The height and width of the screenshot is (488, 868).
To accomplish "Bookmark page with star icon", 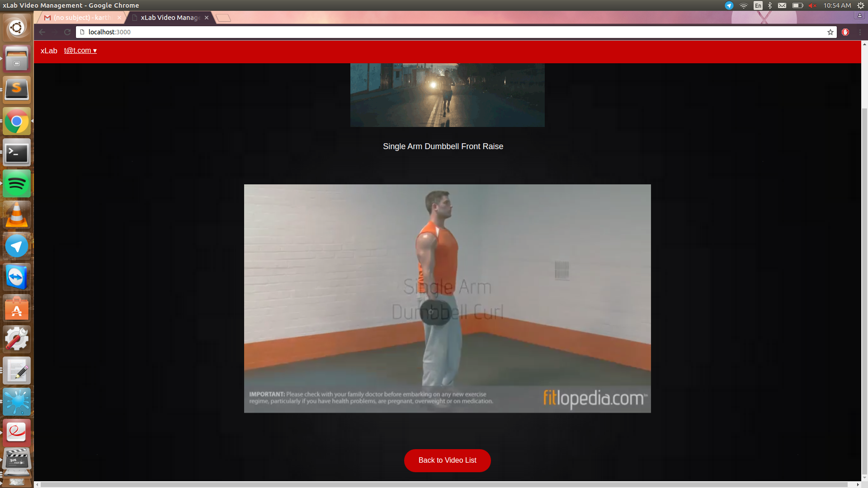I will (830, 32).
